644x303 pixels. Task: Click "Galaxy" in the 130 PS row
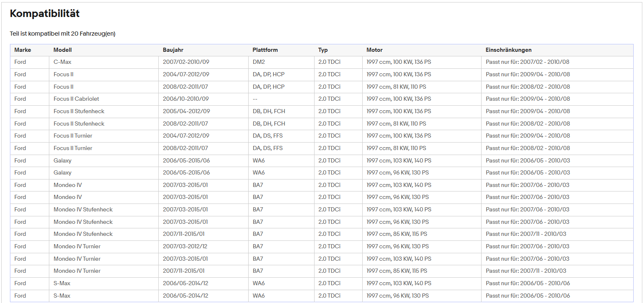63,172
